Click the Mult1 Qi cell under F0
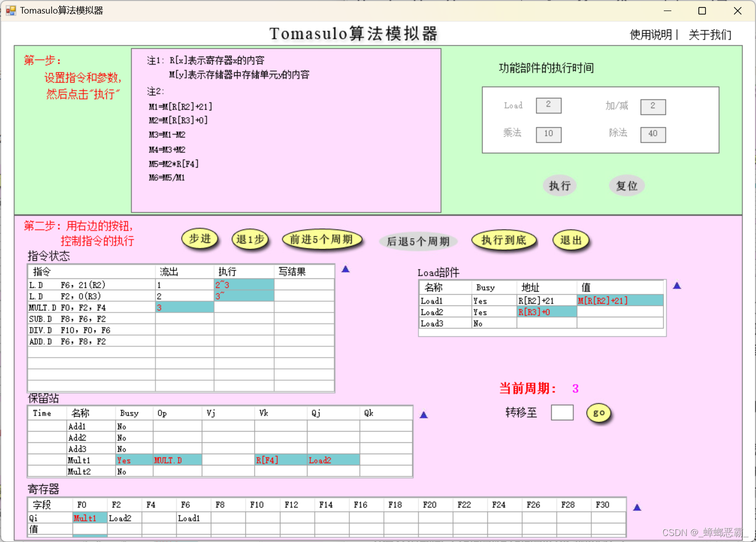 point(90,518)
